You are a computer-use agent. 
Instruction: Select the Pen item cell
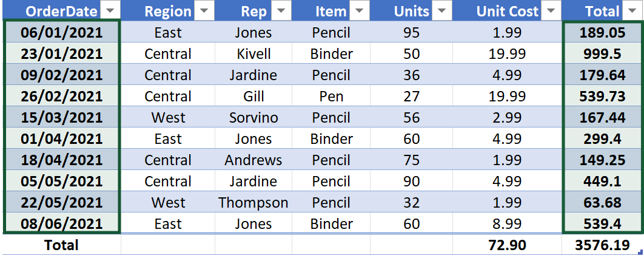coord(331,97)
